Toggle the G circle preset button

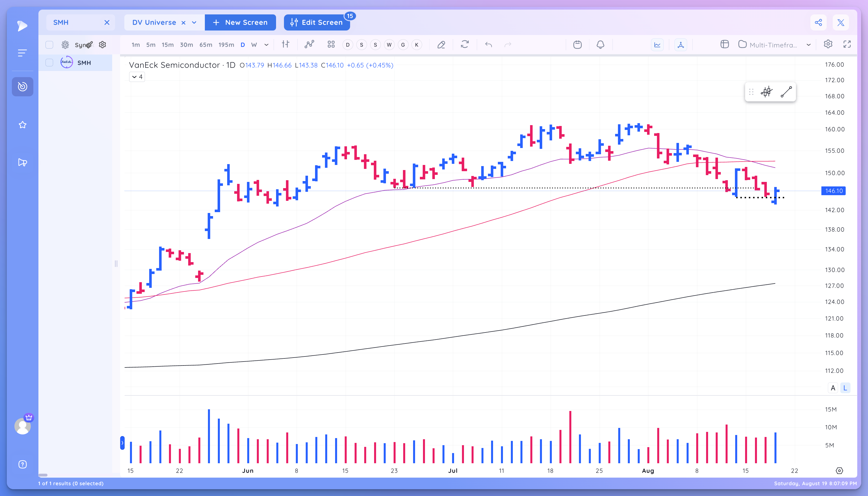(403, 45)
